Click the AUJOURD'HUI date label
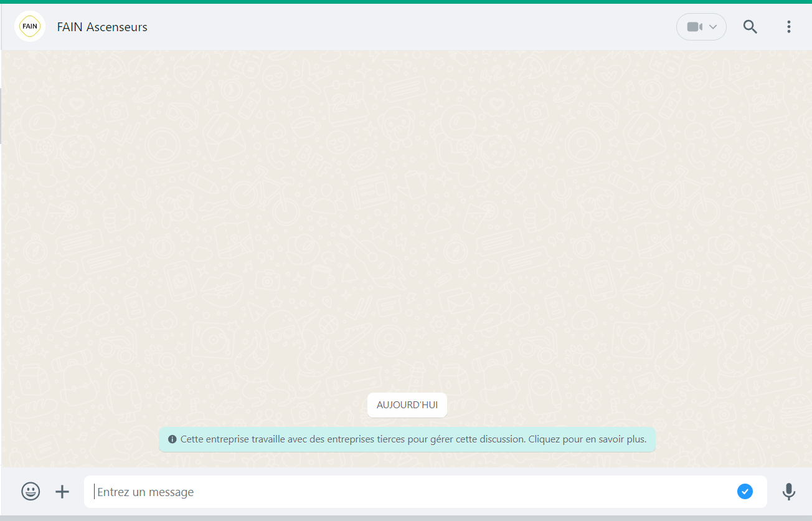The image size is (812, 521). pos(407,405)
